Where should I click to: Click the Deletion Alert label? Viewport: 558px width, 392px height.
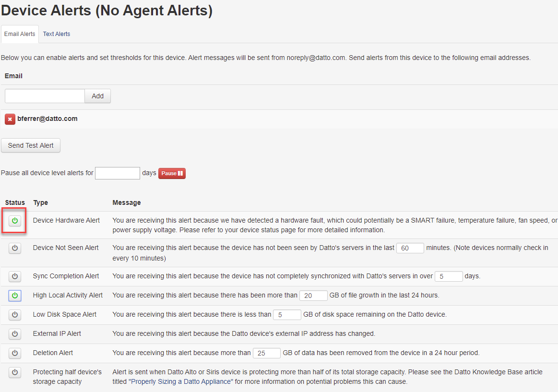(x=53, y=353)
